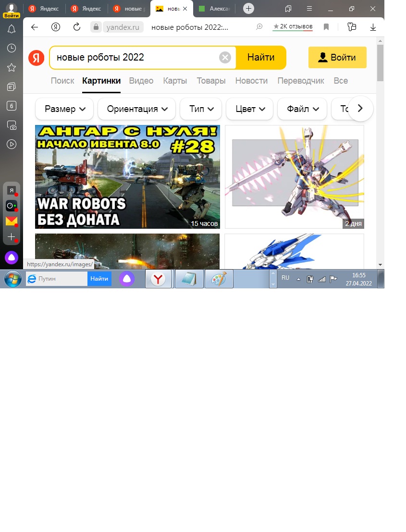406x532 pixels.
Task: Open notifications bell in browser sidebar
Action: (12, 29)
